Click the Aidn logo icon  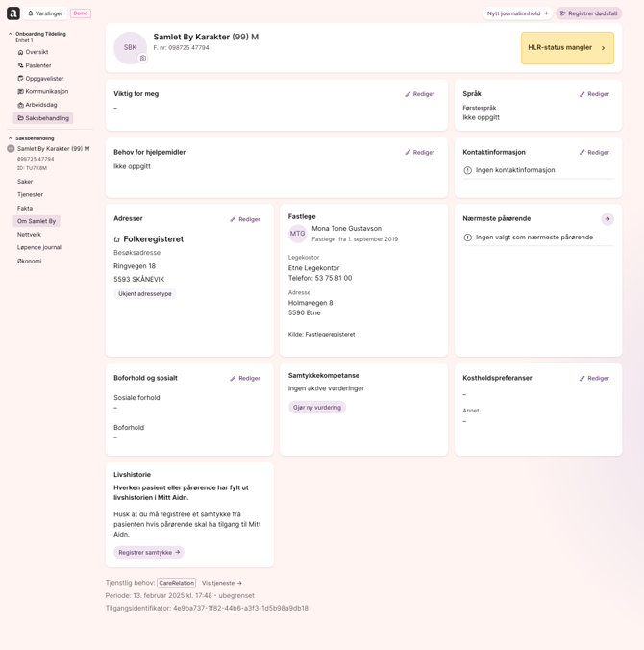point(13,13)
